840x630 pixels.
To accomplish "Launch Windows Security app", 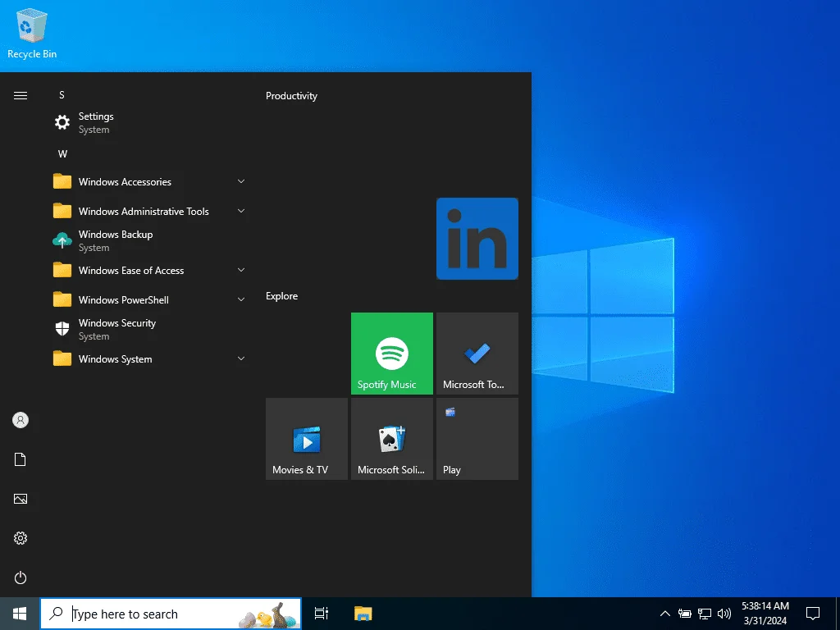I will 149,329.
